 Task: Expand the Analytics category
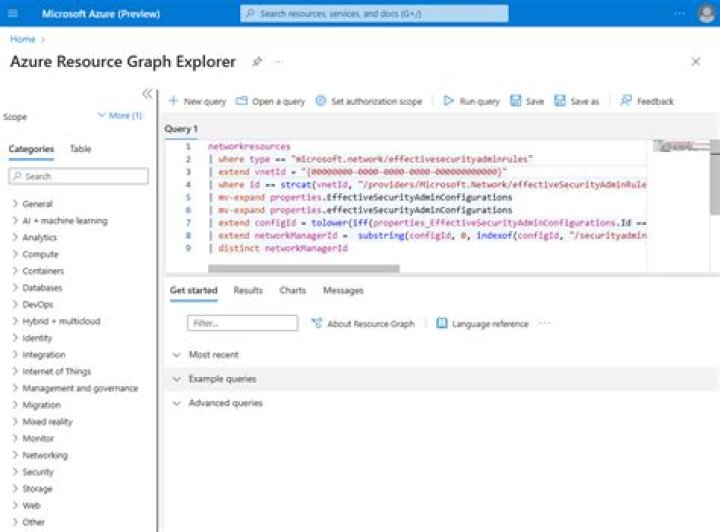tap(15, 237)
